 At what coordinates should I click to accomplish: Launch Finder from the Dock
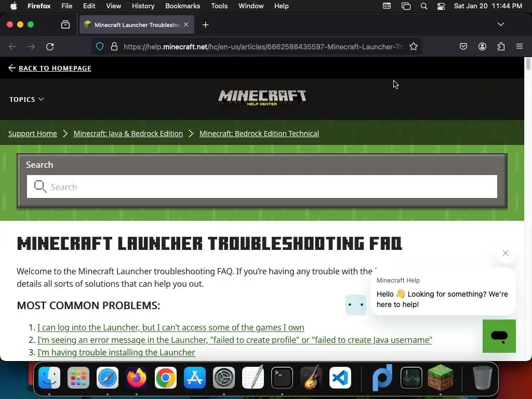coord(49,378)
